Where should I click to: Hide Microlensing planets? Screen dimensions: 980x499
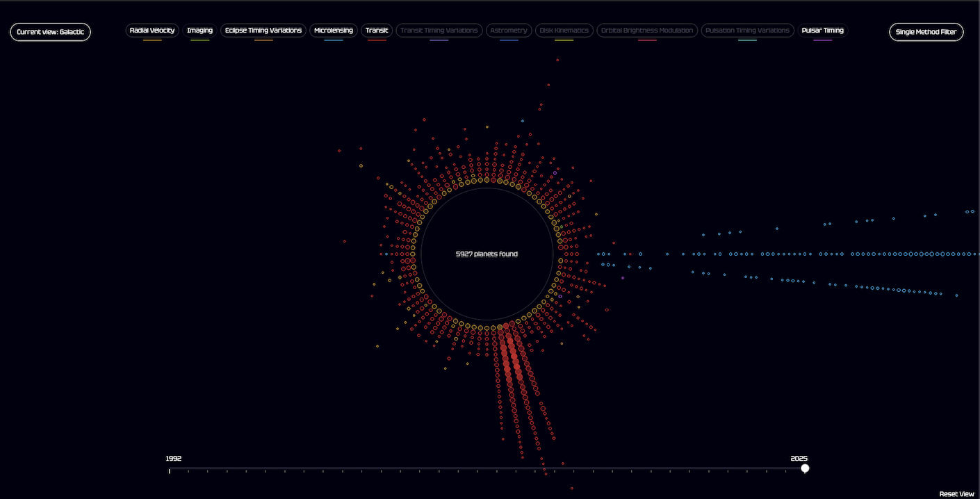coord(334,31)
